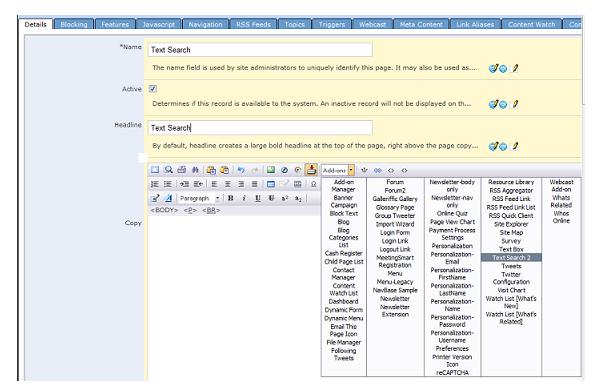The height and width of the screenshot is (392, 607).
Task: Choose reCAPTCHA in the add-on list
Action: (x=452, y=373)
